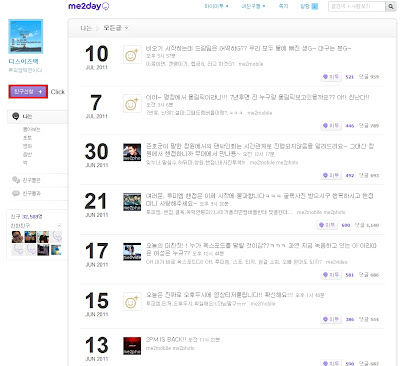
Task: Click the double-bubble icon for 친구들은 in sidebar
Action: pyautogui.click(x=16, y=180)
